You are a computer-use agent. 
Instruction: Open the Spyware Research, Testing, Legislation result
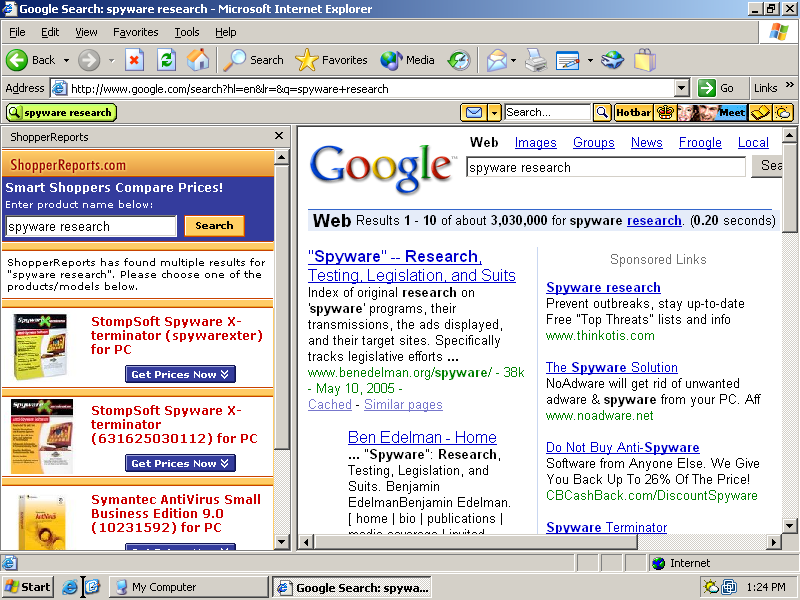(411, 266)
